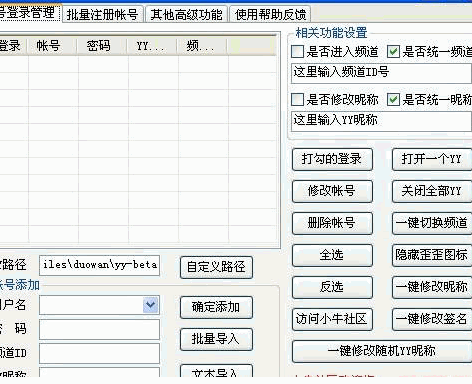Click the 自定义路径 button
This screenshot has width=472, height=384.
[x=216, y=267]
